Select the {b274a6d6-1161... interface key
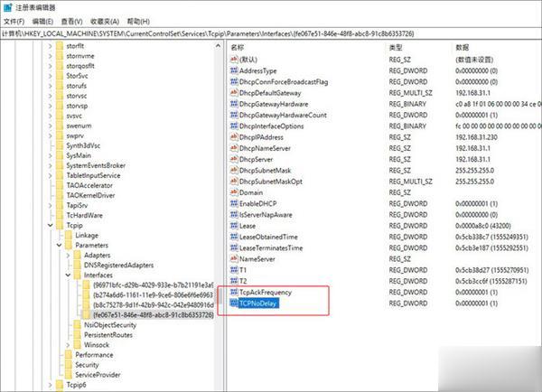Viewport: 542px width, 392px height. (154, 295)
